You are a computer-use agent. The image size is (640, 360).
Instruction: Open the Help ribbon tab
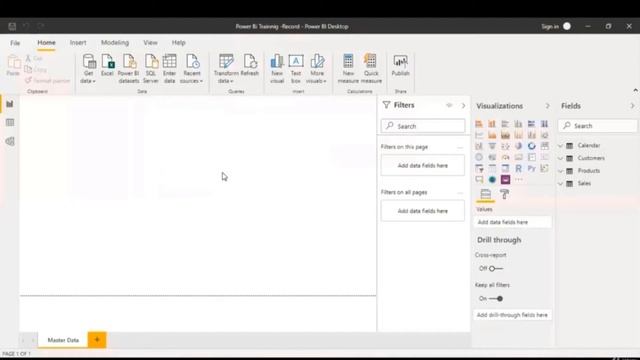coord(178,43)
